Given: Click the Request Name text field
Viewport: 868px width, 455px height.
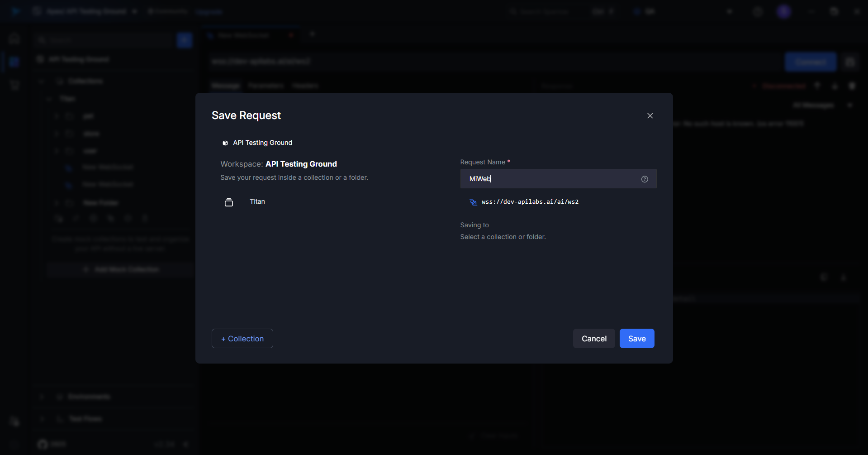Looking at the screenshot, I should (552, 179).
